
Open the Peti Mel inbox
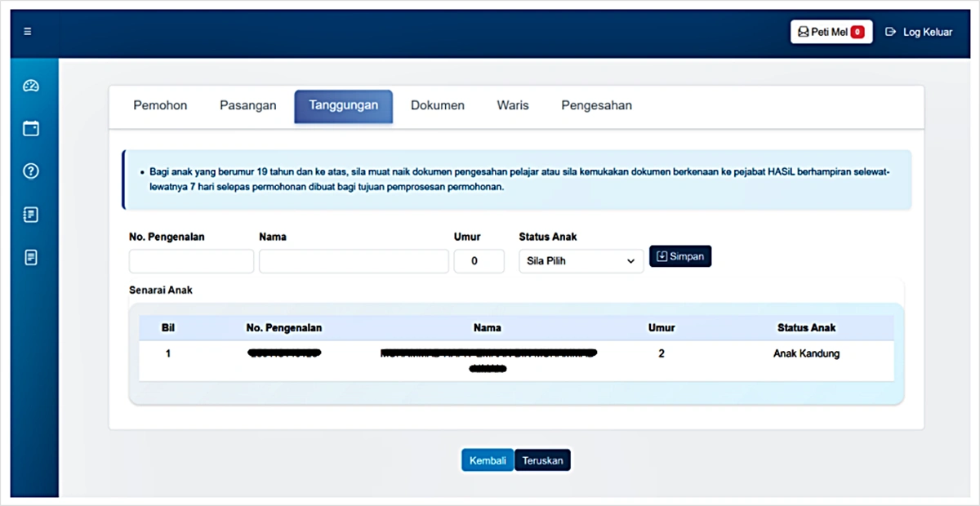pos(831,32)
